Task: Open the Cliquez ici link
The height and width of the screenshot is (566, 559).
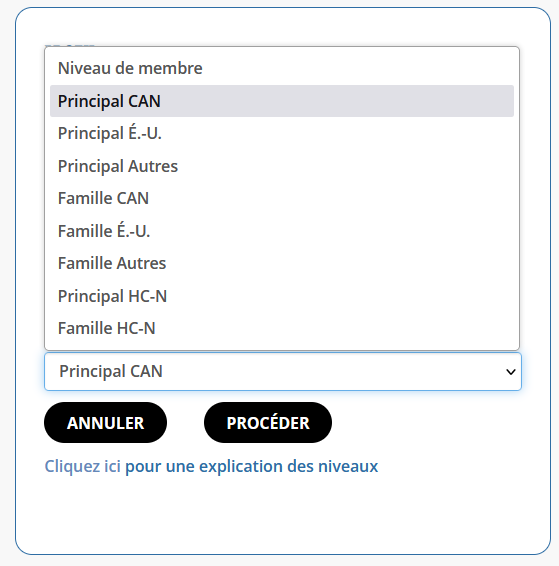Action: (83, 466)
